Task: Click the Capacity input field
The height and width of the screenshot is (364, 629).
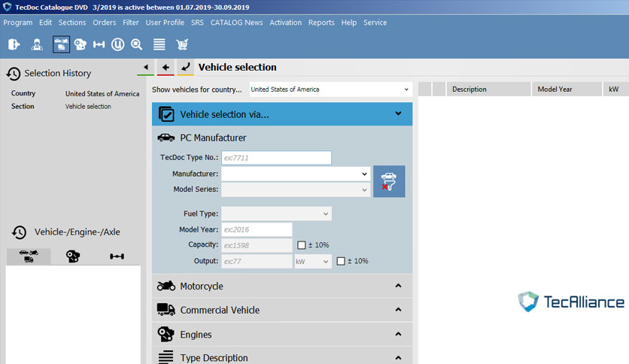Action: [x=257, y=245]
